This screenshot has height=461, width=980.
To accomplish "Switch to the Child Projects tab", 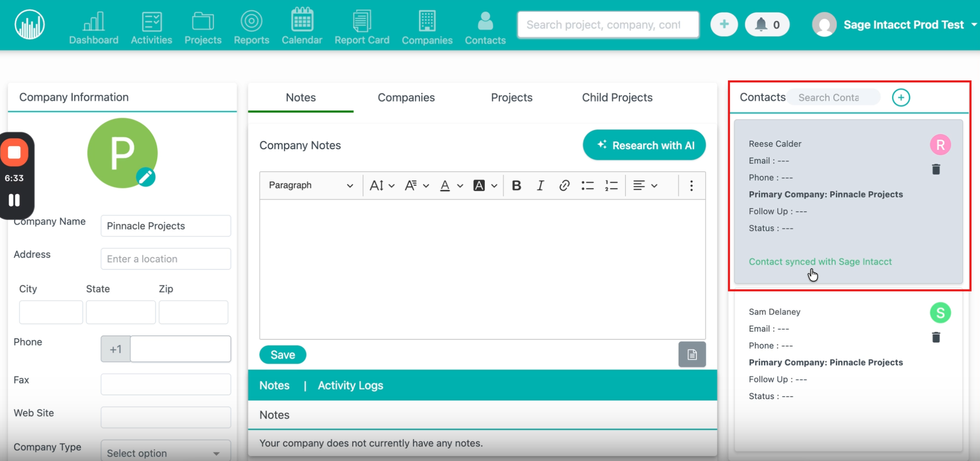I will coord(617,97).
